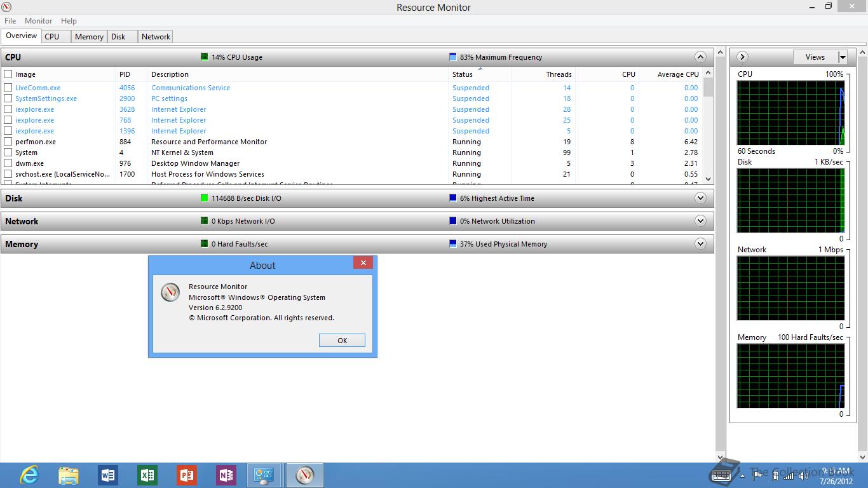Open Internet Explorer from the taskbar

click(29, 475)
